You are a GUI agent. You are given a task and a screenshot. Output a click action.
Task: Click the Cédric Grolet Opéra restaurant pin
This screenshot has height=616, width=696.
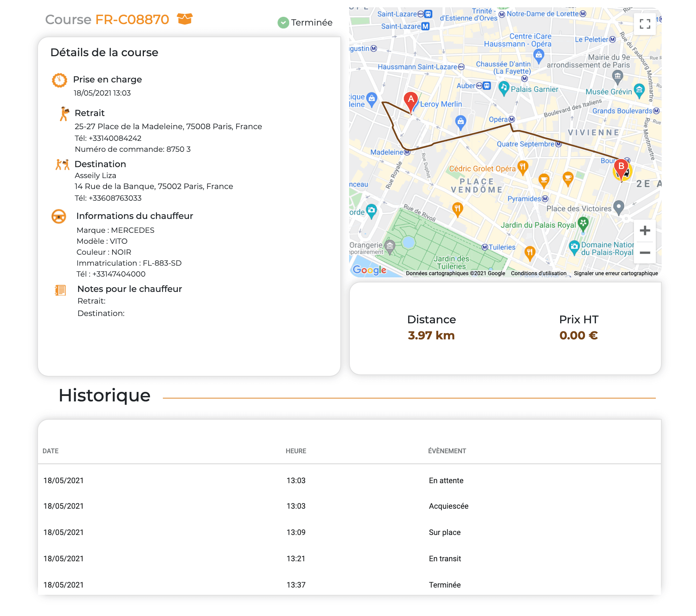[523, 168]
